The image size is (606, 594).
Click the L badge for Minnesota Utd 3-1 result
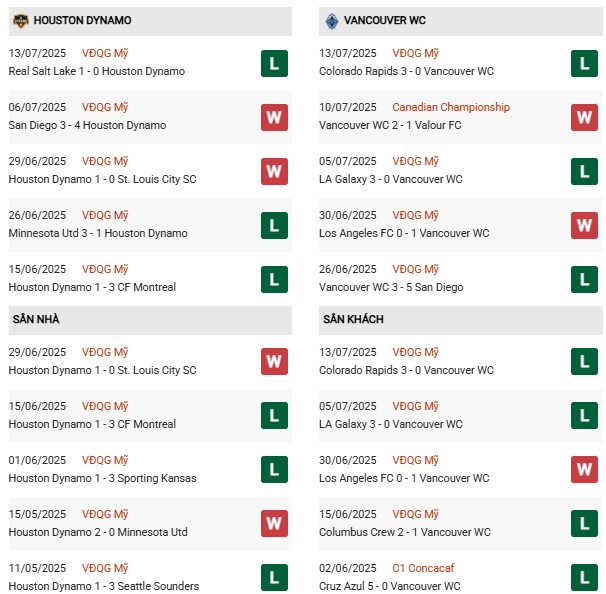tap(274, 225)
